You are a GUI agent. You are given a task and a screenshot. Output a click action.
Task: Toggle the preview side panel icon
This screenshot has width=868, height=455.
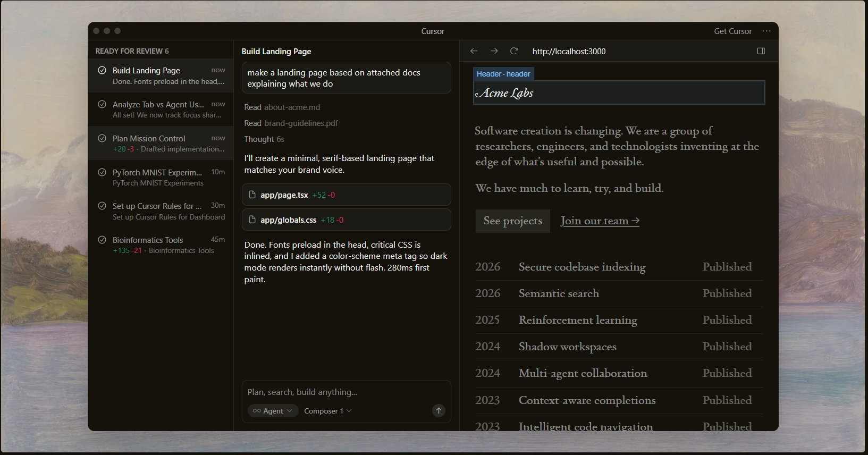click(761, 51)
